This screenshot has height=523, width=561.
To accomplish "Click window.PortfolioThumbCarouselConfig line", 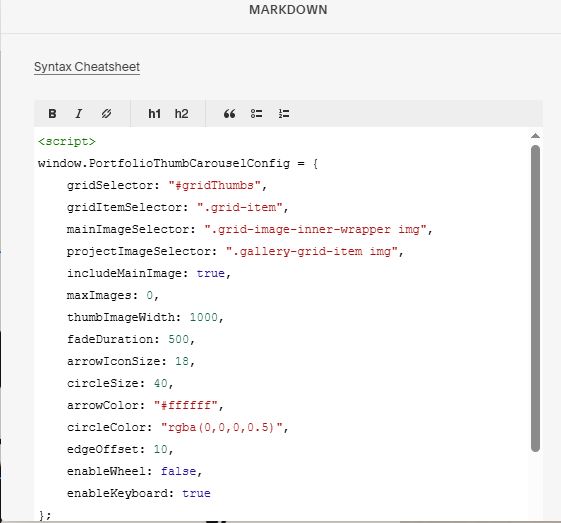I will coord(178,163).
